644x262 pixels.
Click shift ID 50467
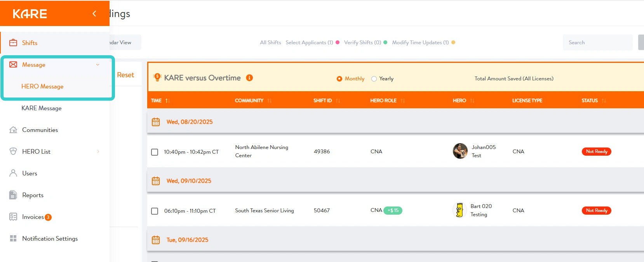322,210
